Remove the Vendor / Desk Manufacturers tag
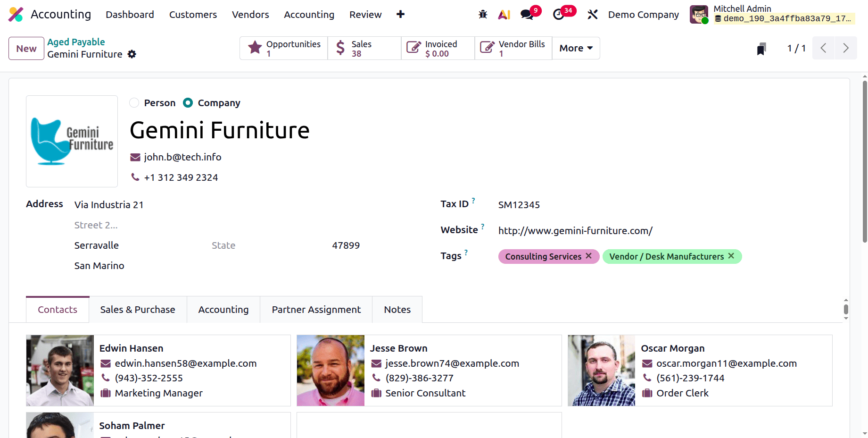Viewport: 868px width, 438px height. coord(731,256)
